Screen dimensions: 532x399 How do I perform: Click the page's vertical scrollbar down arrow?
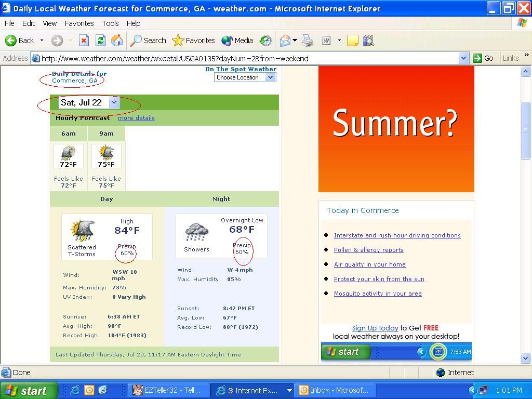tap(525, 358)
